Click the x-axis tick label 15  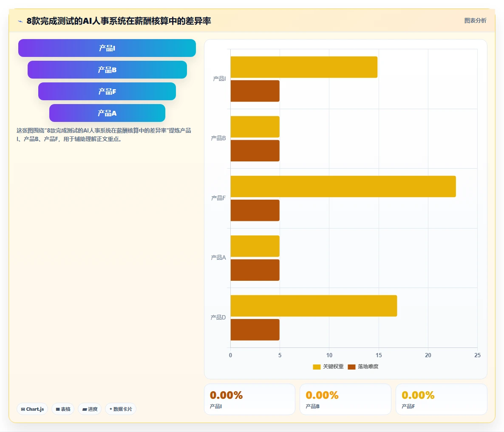[x=379, y=355]
